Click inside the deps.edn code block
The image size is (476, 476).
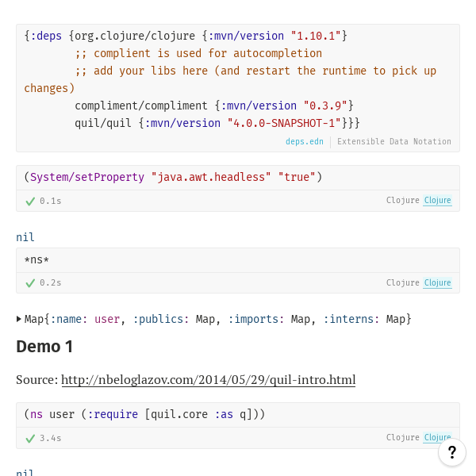[238, 79]
